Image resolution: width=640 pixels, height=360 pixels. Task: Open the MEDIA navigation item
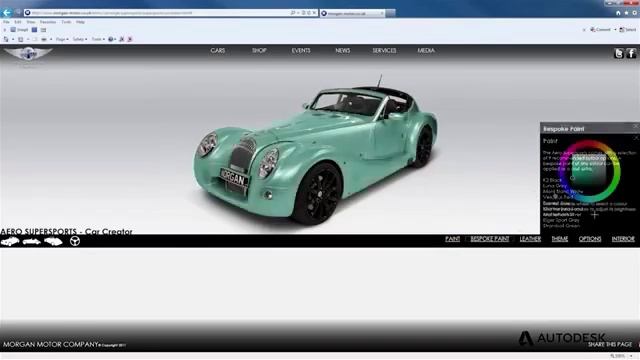point(426,51)
